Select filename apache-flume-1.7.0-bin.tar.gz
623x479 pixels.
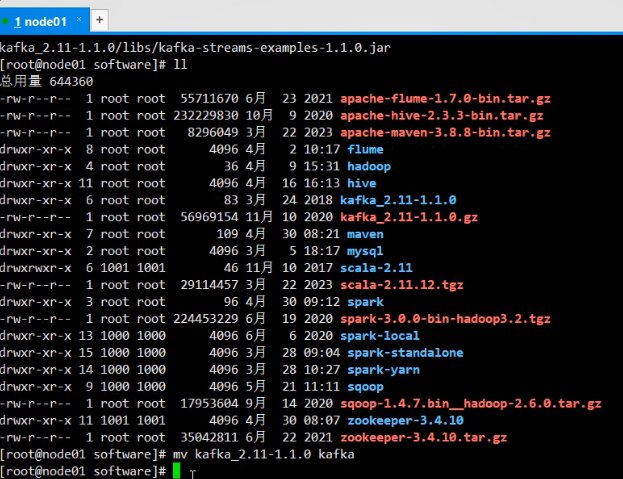tap(445, 98)
